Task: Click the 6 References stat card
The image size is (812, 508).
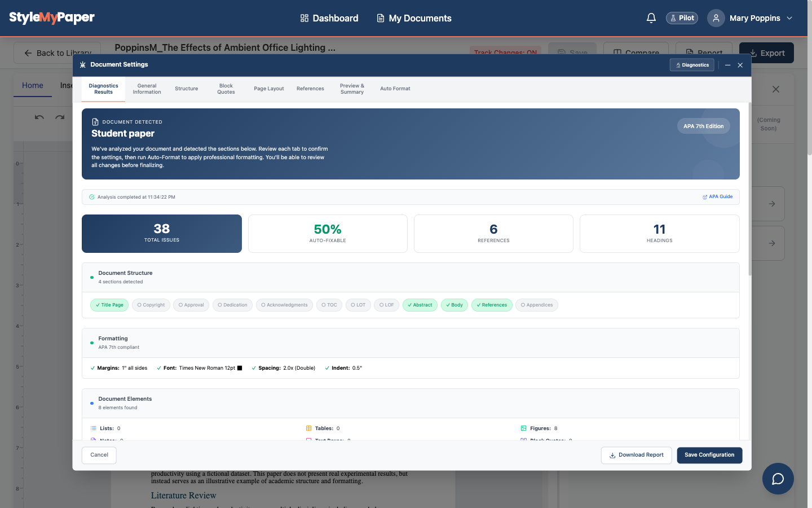Action: point(493,234)
